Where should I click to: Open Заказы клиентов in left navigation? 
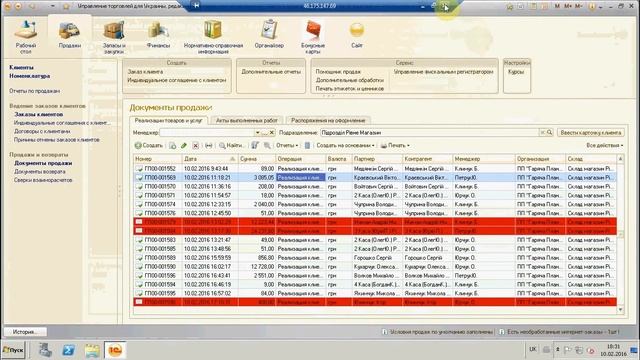(x=38, y=115)
